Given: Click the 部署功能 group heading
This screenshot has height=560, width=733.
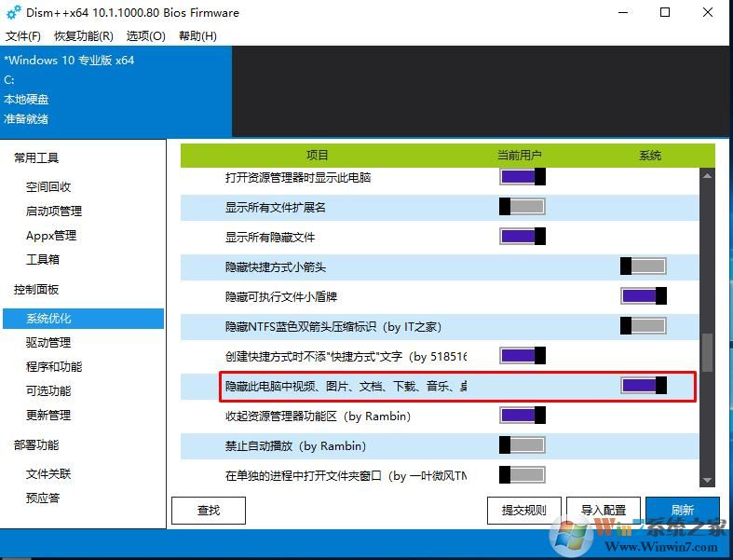Looking at the screenshot, I should pyautogui.click(x=36, y=444).
